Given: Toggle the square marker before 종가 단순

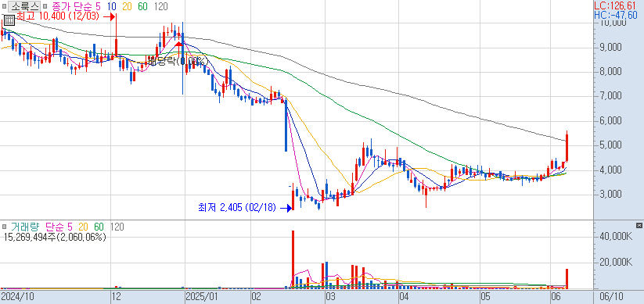Looking at the screenshot, I should coord(45,6).
